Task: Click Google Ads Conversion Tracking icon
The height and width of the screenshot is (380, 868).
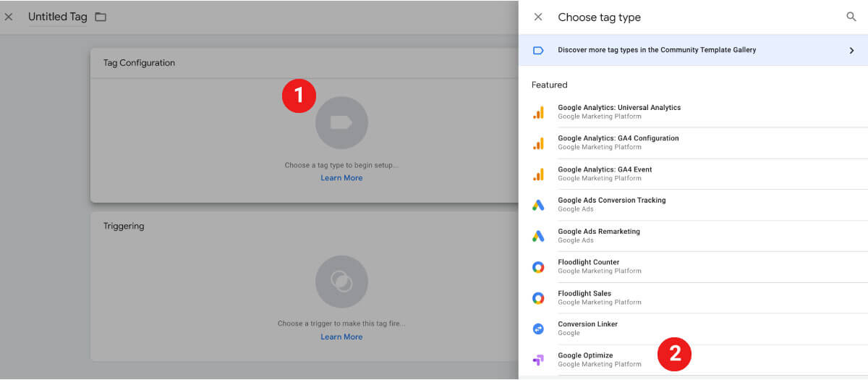Action: (x=538, y=206)
